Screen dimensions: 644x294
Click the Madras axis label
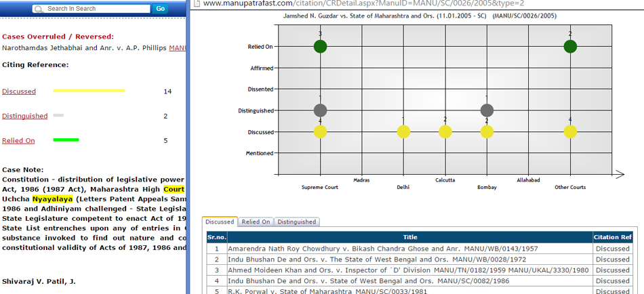click(x=361, y=180)
